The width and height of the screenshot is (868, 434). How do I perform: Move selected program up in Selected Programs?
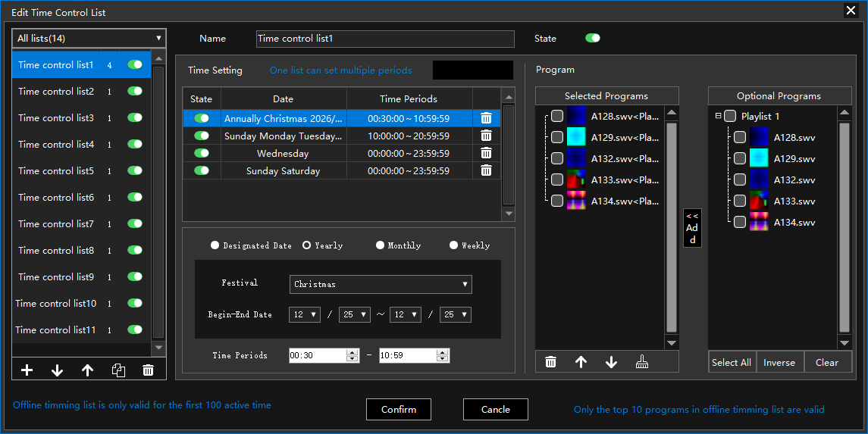pyautogui.click(x=581, y=362)
